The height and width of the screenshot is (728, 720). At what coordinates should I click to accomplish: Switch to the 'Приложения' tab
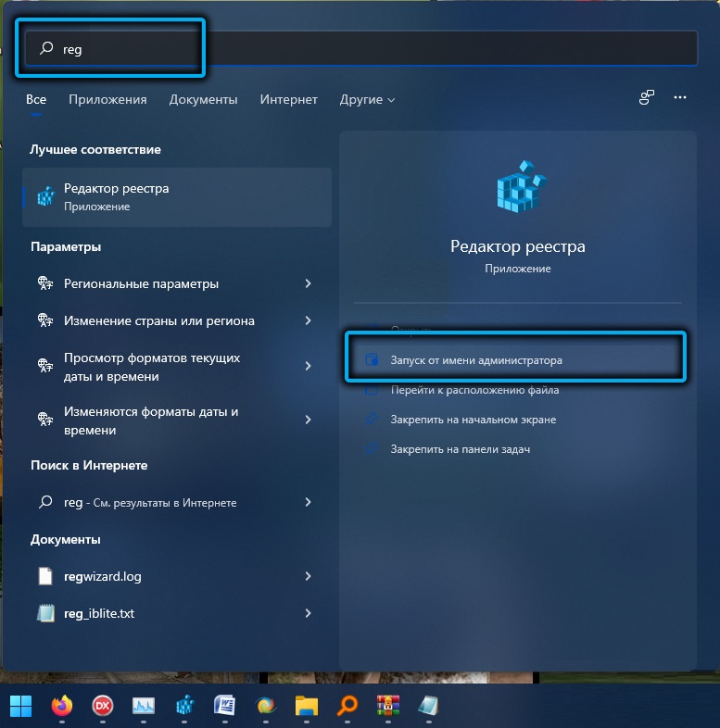[107, 99]
